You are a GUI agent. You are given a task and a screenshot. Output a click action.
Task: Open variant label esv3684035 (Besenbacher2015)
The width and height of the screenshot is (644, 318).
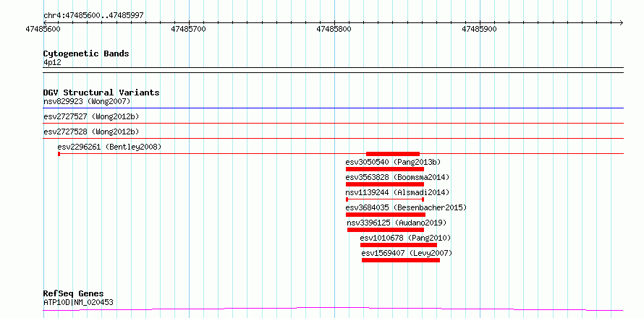406,207
